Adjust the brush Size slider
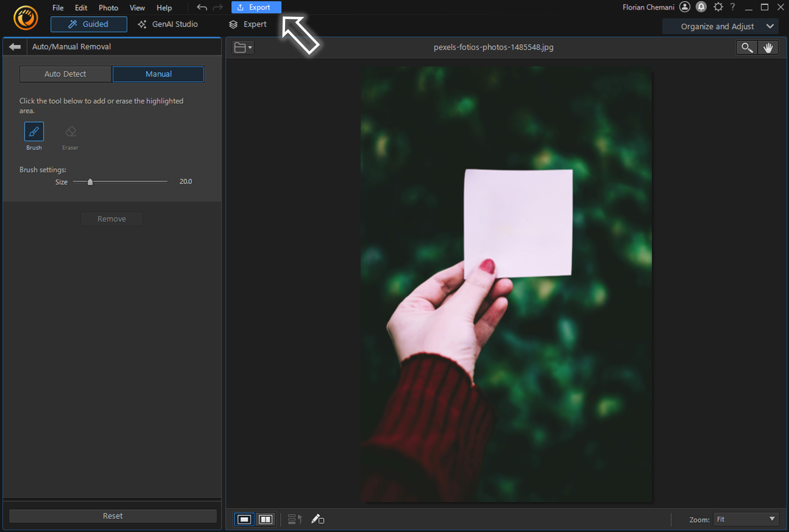The width and height of the screenshot is (789, 532). click(x=90, y=182)
